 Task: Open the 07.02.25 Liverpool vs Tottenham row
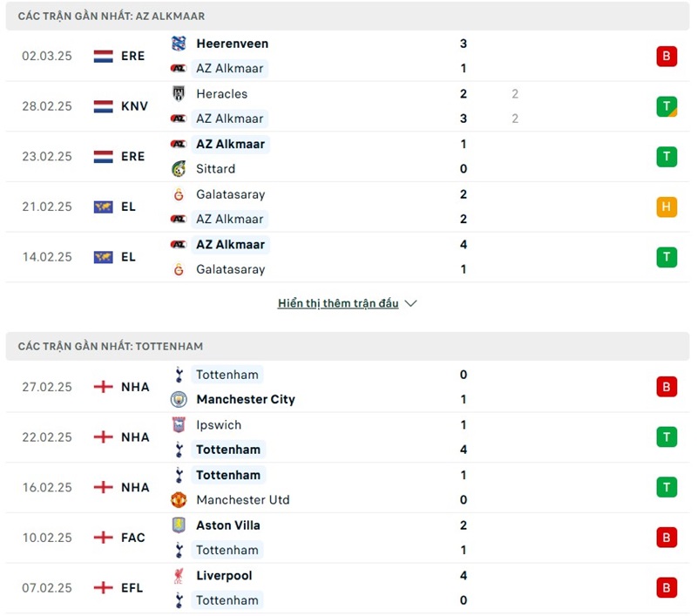click(348, 588)
